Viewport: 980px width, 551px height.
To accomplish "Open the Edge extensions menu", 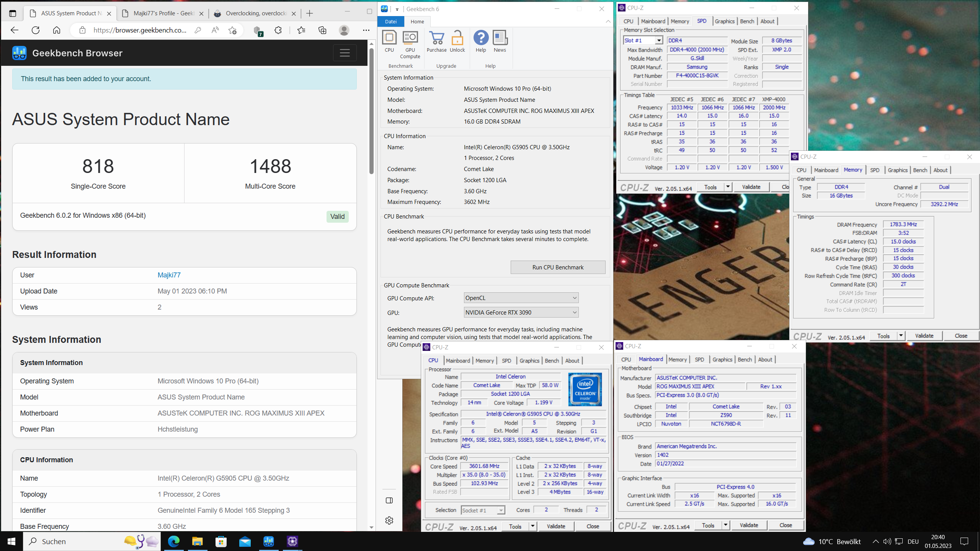I will click(x=278, y=30).
